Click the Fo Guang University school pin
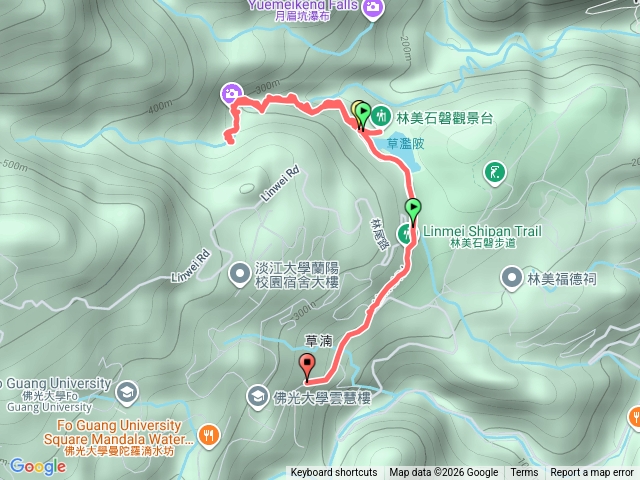Viewport: 640px width, 480px height. [x=127, y=393]
